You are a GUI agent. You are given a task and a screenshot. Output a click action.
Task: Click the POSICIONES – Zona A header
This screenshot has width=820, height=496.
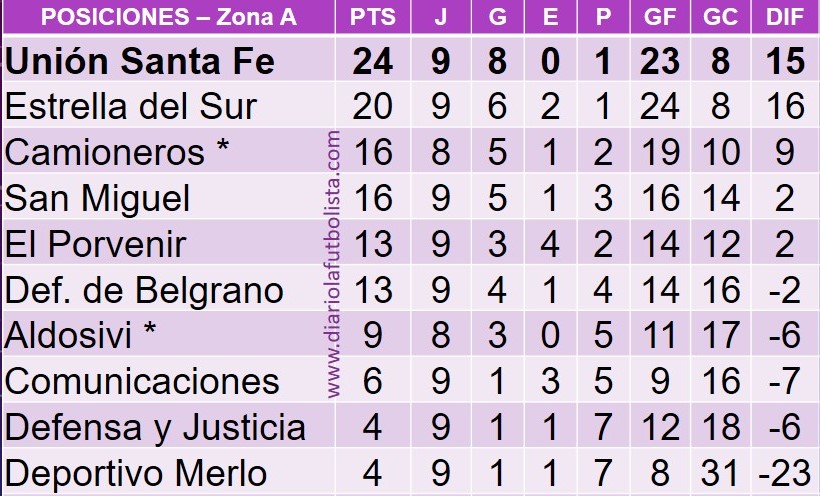point(168,17)
